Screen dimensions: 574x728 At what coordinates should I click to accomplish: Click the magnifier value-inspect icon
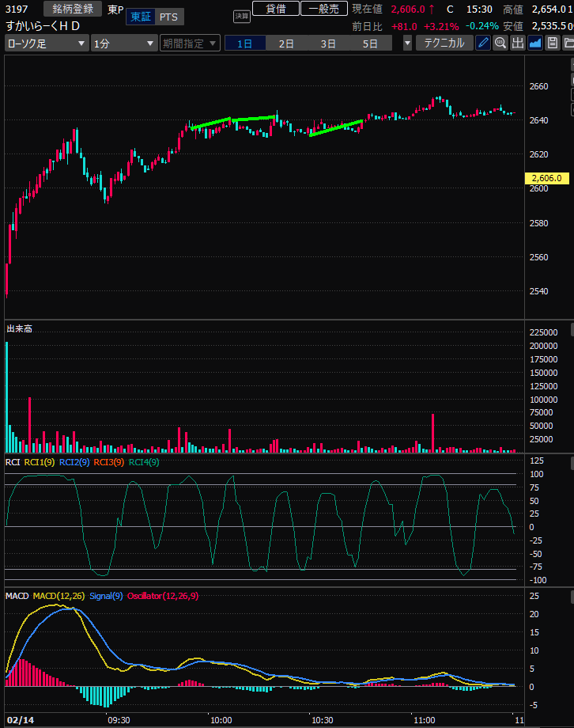(x=500, y=43)
